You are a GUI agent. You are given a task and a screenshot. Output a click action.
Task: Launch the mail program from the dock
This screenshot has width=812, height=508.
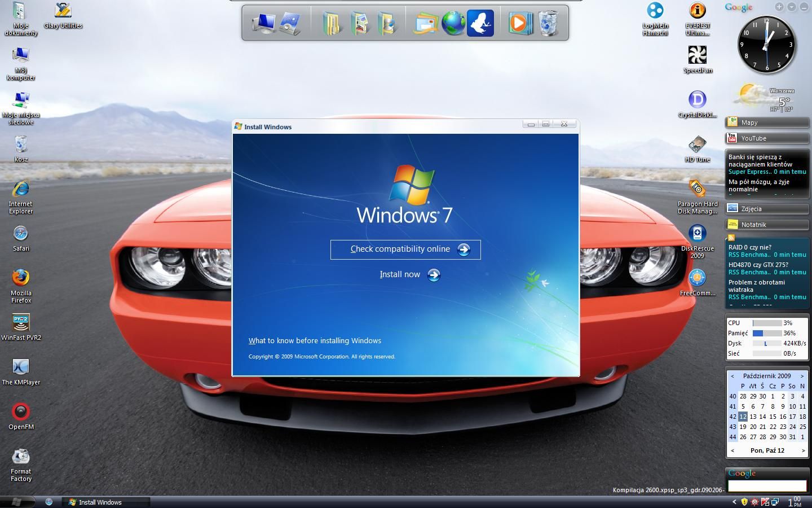click(x=426, y=23)
